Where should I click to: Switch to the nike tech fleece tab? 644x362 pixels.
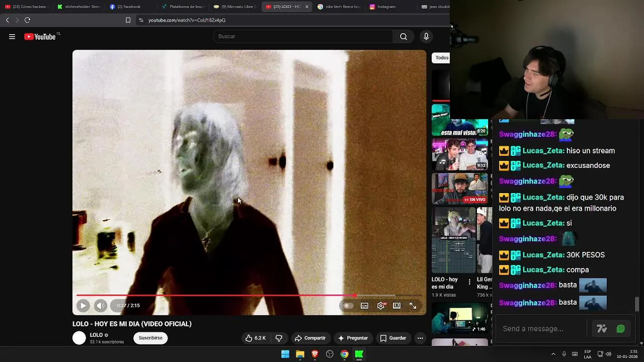tap(339, 7)
